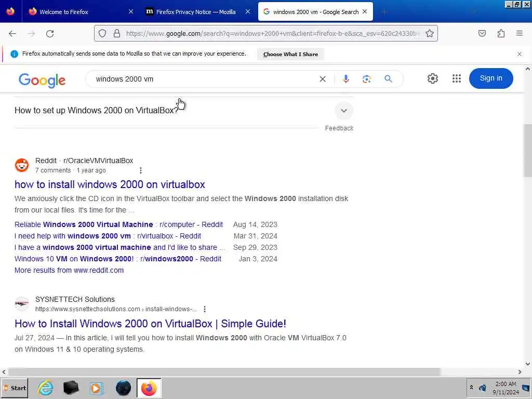Switch to the Firefox Privacy Notice tab
This screenshot has height=399, width=532.
tap(197, 11)
